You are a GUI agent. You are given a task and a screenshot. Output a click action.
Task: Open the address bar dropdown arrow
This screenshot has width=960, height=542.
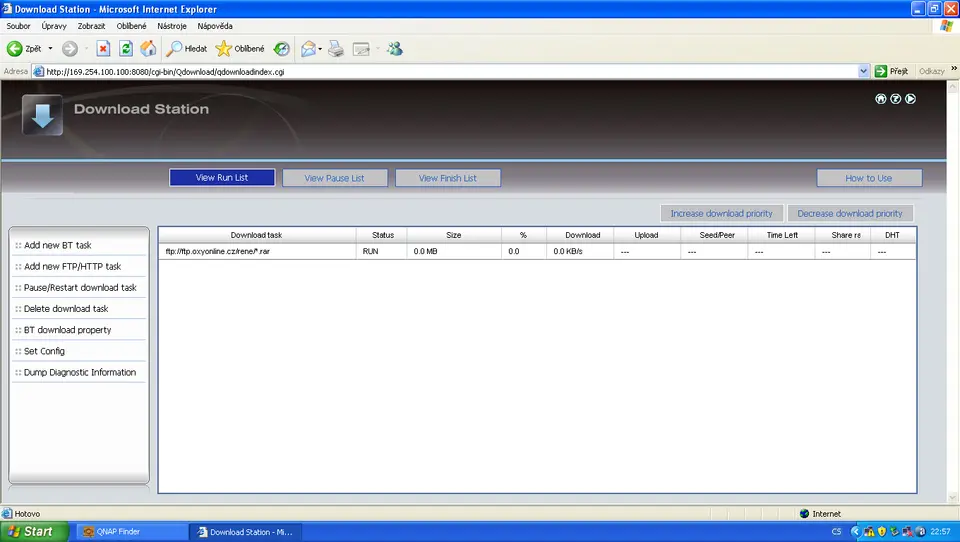(864, 71)
